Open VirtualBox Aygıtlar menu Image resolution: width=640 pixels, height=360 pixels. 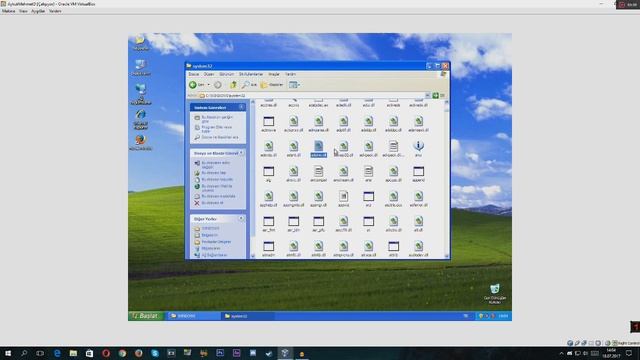tap(38, 11)
